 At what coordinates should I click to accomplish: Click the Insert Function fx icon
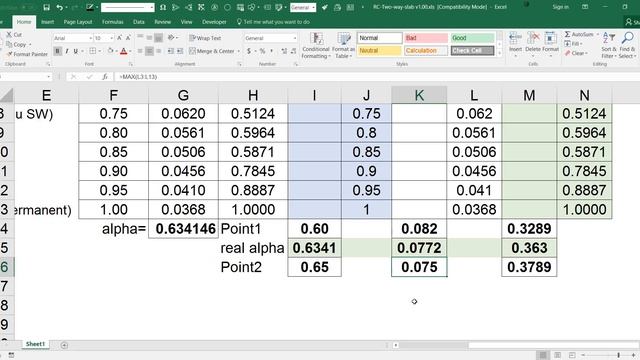pyautogui.click(x=105, y=76)
